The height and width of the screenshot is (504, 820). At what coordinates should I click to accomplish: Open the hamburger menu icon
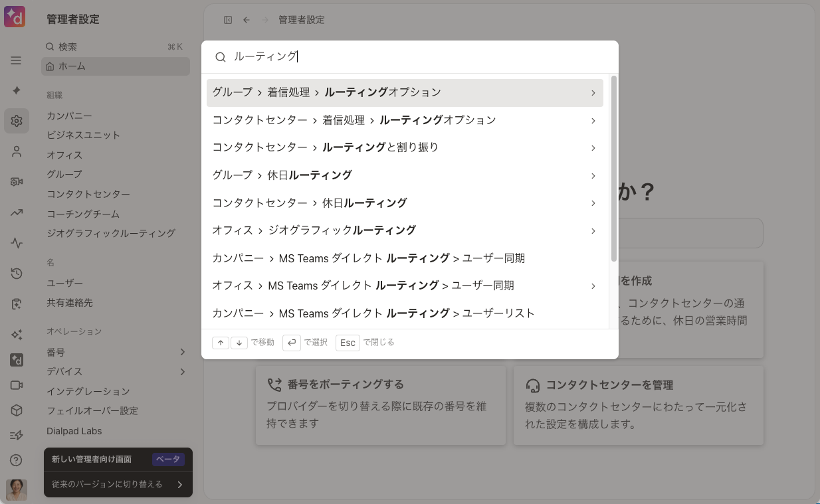[16, 60]
